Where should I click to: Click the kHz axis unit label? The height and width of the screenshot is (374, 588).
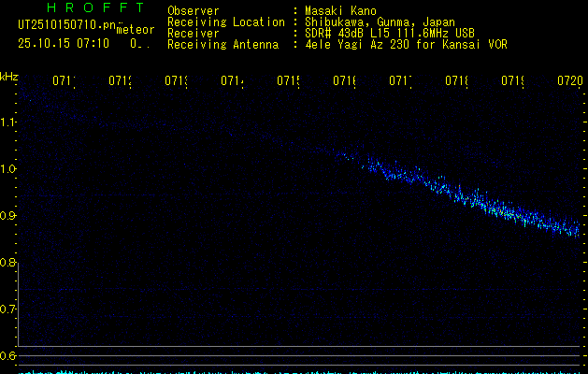8,76
